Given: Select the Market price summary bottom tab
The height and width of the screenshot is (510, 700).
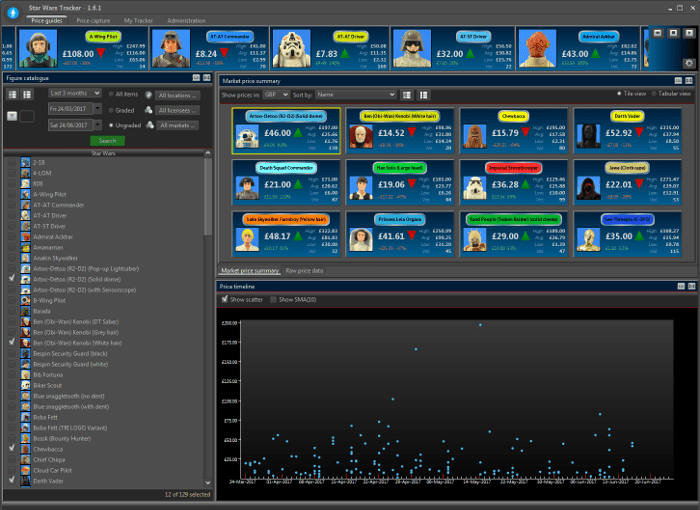Looking at the screenshot, I should [250, 271].
